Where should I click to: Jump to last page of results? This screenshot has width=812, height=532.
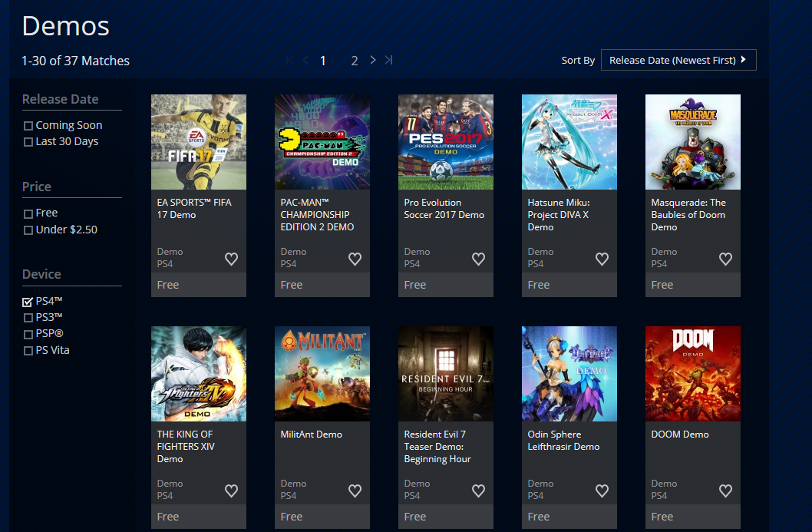(x=389, y=60)
